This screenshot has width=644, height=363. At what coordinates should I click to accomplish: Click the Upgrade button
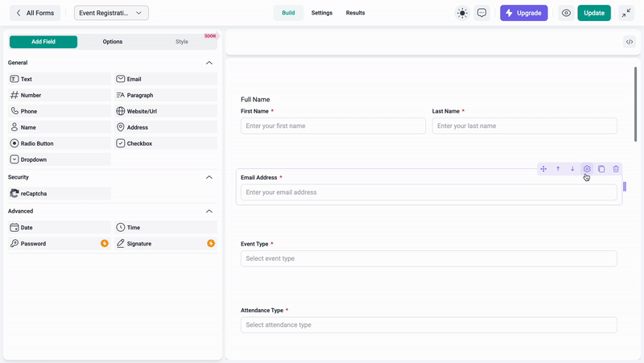click(x=524, y=13)
